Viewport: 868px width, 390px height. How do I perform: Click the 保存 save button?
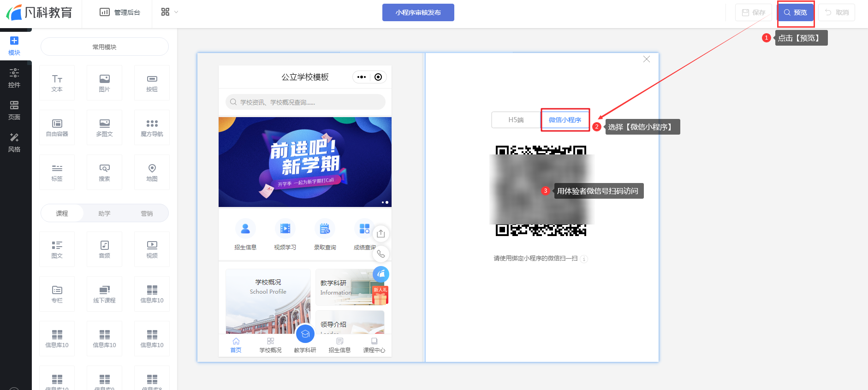[x=754, y=12]
